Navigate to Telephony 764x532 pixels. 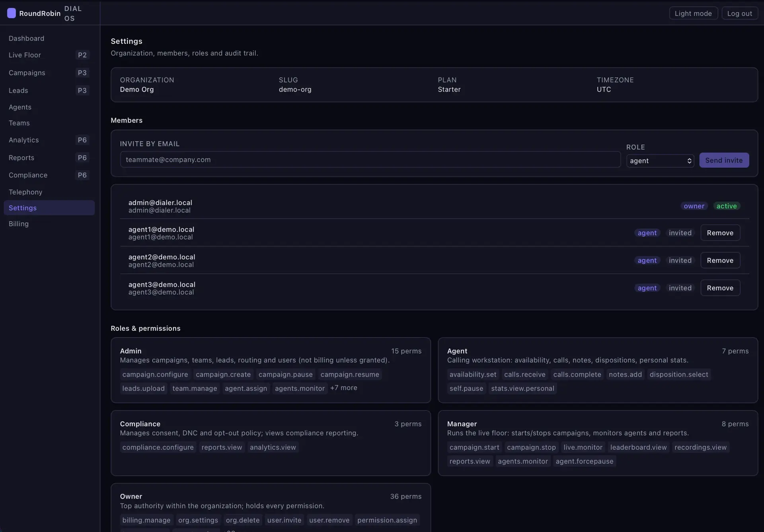coord(49,192)
